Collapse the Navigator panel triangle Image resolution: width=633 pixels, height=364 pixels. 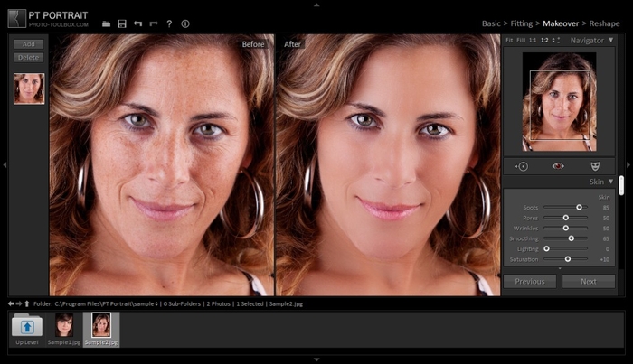[x=610, y=40]
